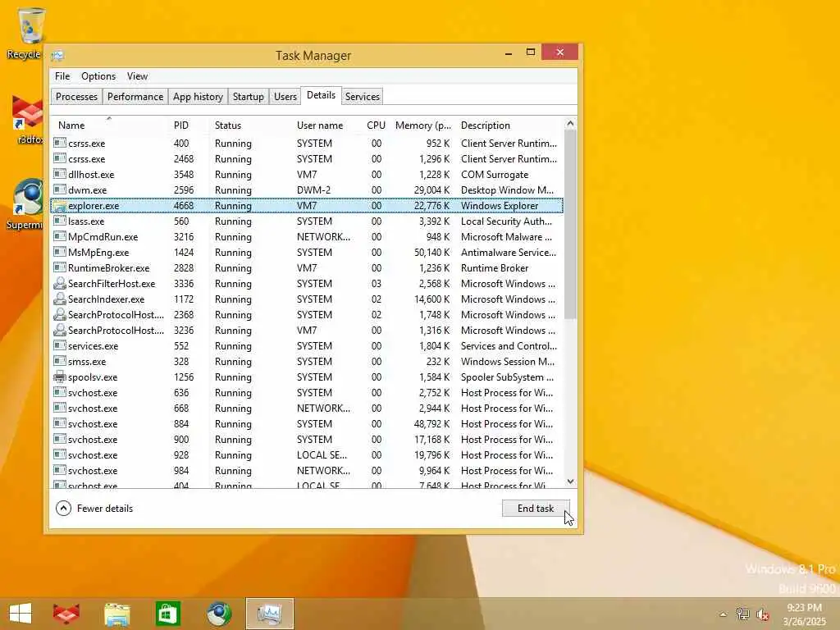
Task: Click the network tray icon
Action: [742, 614]
